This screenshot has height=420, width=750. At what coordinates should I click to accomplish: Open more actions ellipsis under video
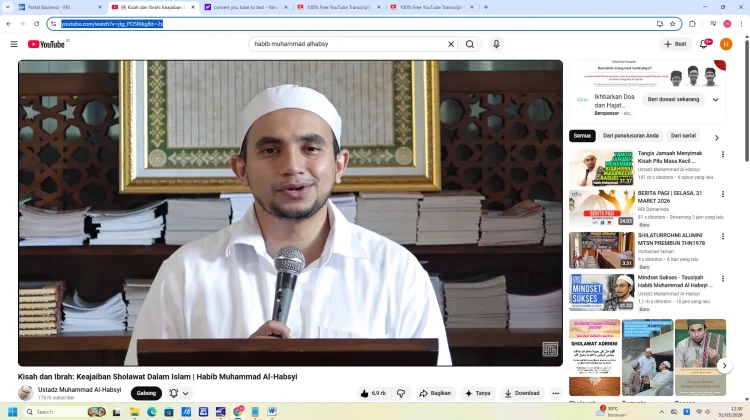[x=555, y=393]
